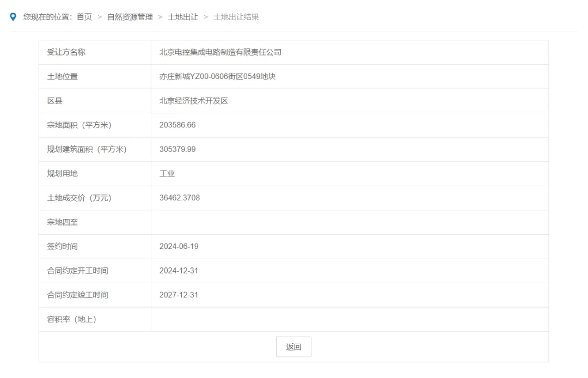Click 容积率（地上） label
Screen dimensions: 588x378
[x=72, y=320]
